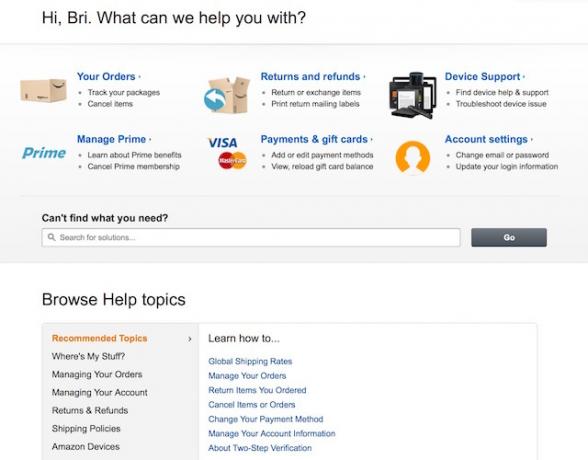The height and width of the screenshot is (460, 588).
Task: Click the Amazon box icon for Your Orders
Action: click(44, 91)
